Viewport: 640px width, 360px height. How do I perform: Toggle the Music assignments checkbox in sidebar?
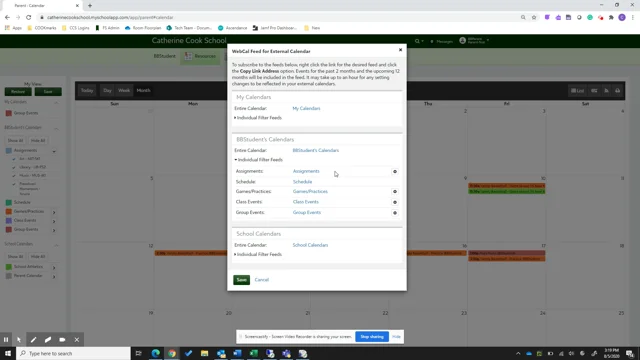click(x=13, y=176)
